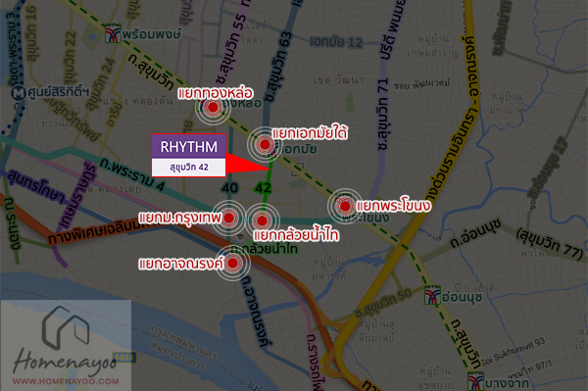Click the ถ.พระราม 4 road label
588x391 pixels.
coord(132,175)
